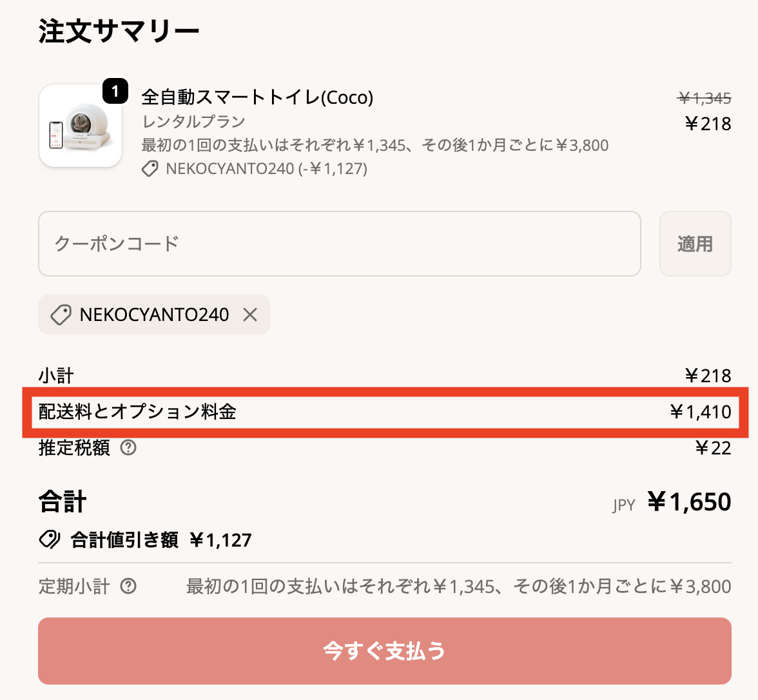
Task: Click the quantity badge on product image
Action: tap(115, 91)
